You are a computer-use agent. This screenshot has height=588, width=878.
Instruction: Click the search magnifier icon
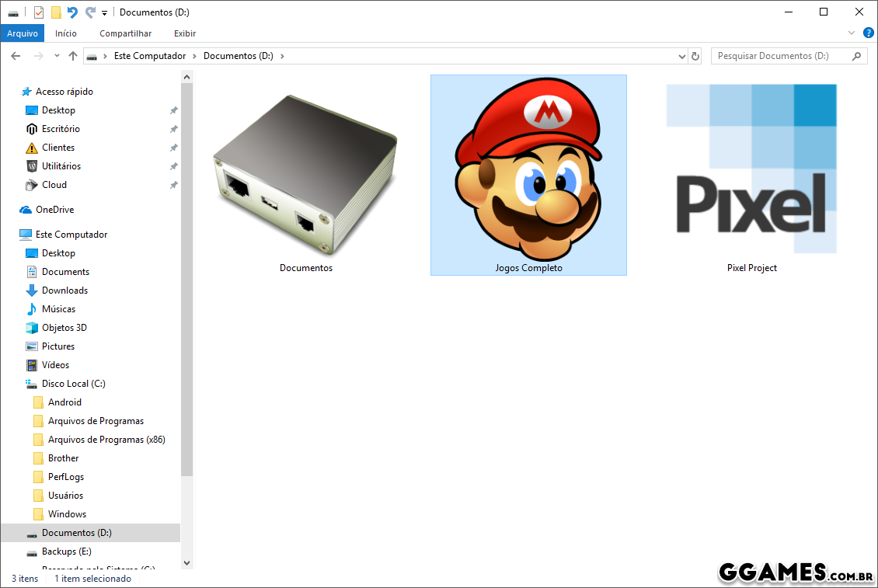tap(857, 56)
